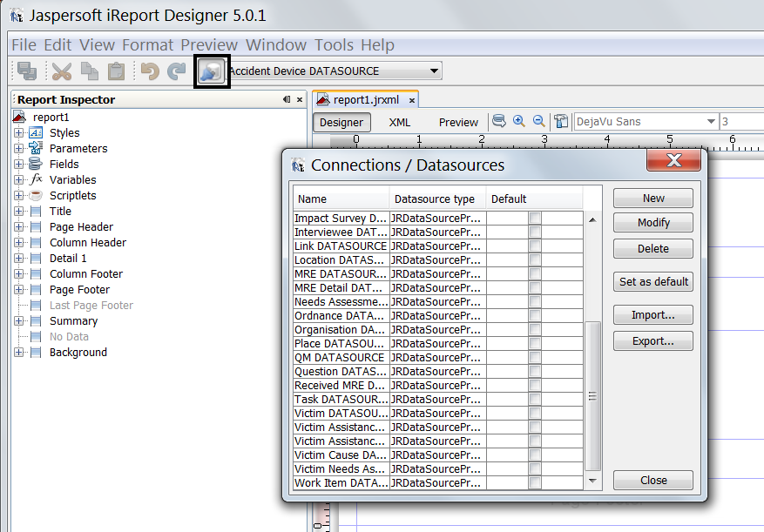
Task: Click the Import button in the dialog
Action: [x=652, y=314]
